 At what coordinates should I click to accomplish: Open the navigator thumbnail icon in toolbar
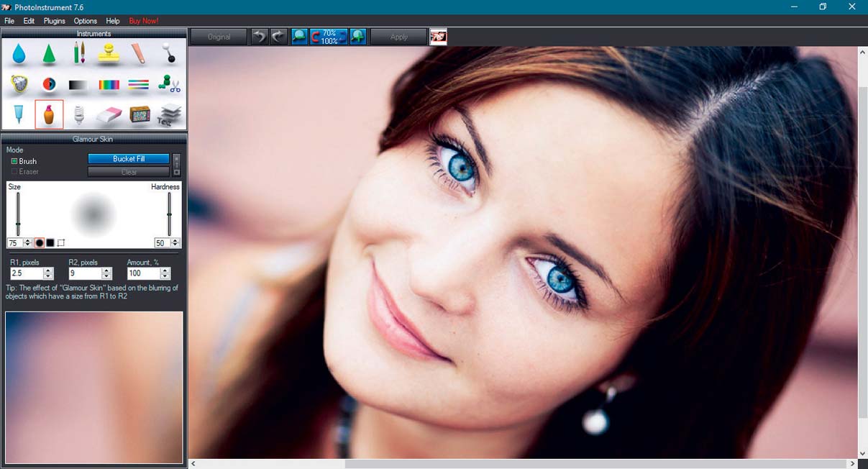click(438, 37)
